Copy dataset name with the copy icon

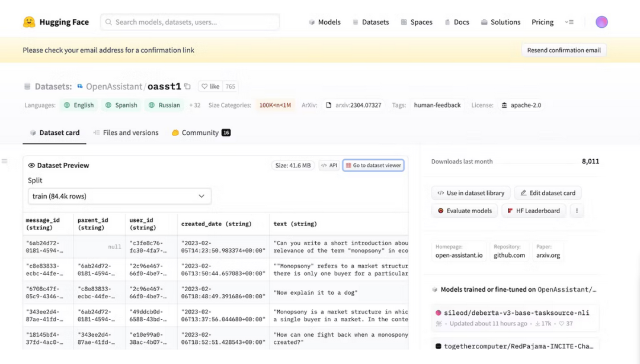coord(188,86)
